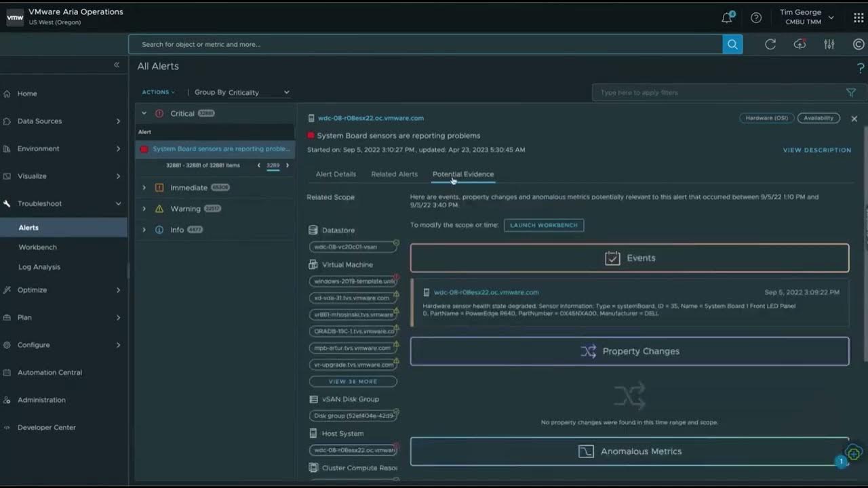Expand the Immediate alerts group
This screenshot has height=488, width=868.
pos(144,188)
